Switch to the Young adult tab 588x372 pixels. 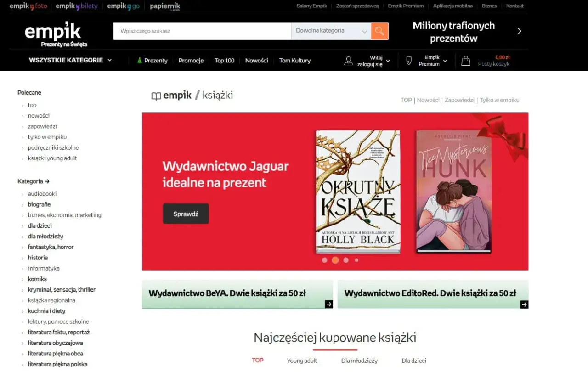pos(302,361)
